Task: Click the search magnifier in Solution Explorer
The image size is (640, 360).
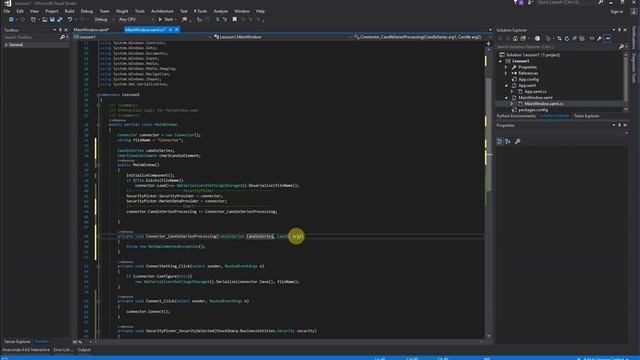Action: point(621,47)
